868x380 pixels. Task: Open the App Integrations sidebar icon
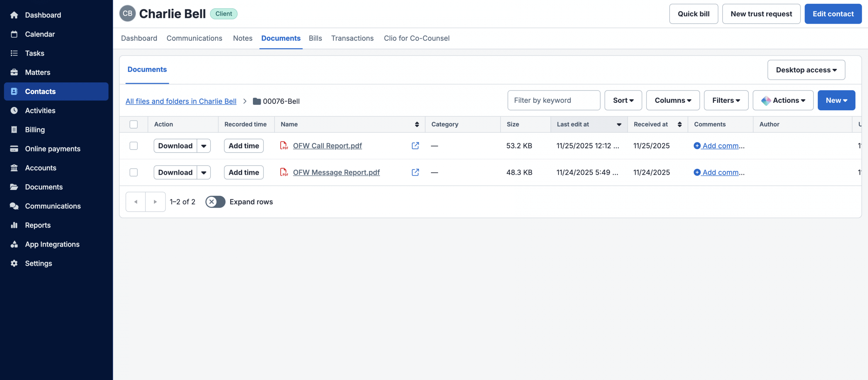[x=14, y=244]
